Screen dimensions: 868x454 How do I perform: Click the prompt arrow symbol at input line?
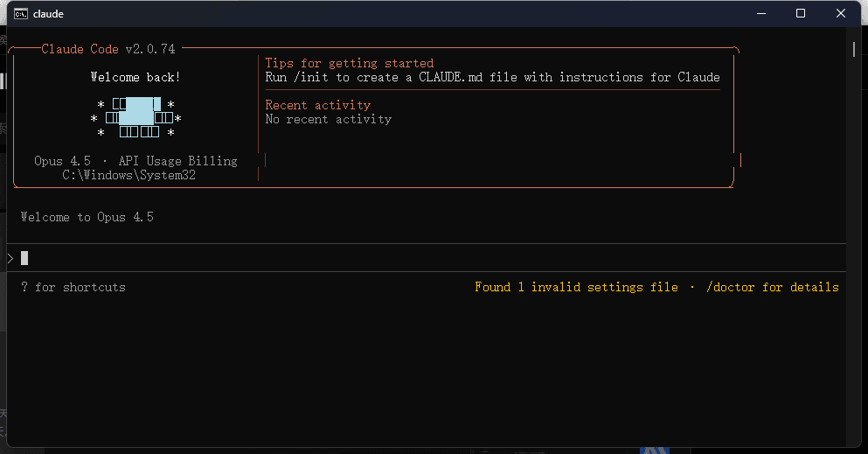[x=10, y=258]
